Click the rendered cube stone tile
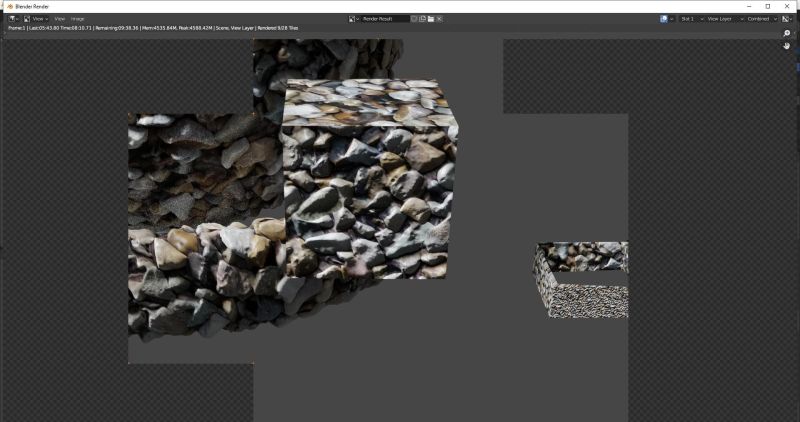The height and width of the screenshot is (422, 800). (370, 179)
